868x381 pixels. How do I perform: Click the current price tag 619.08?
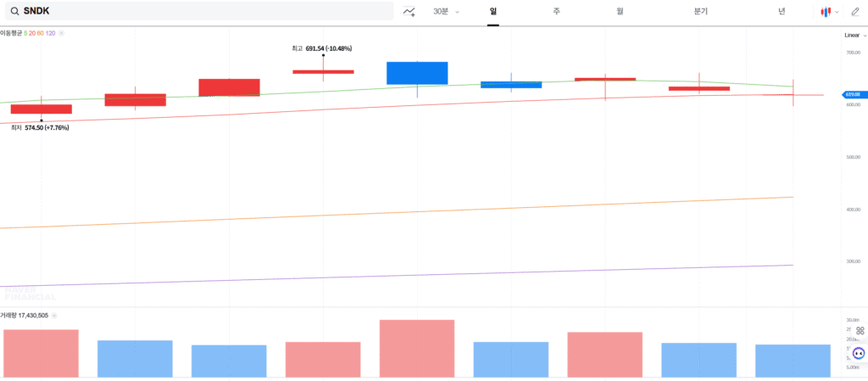pos(852,95)
